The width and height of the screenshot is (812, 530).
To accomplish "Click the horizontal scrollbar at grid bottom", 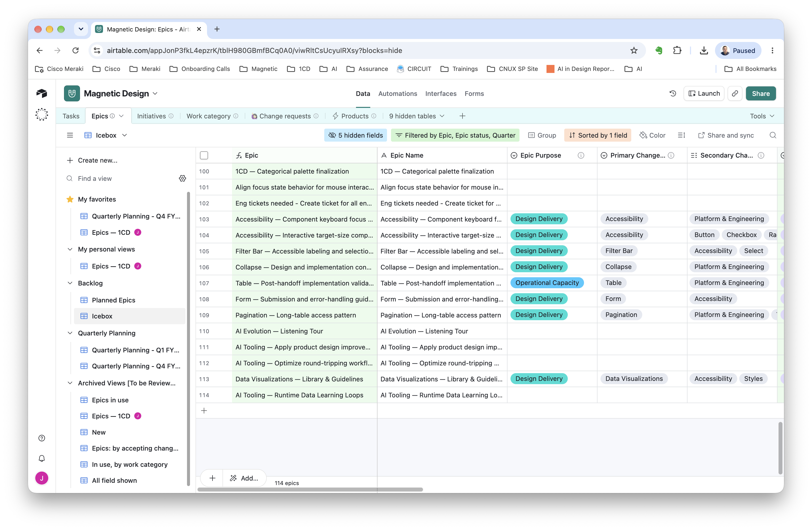I will click(x=310, y=490).
